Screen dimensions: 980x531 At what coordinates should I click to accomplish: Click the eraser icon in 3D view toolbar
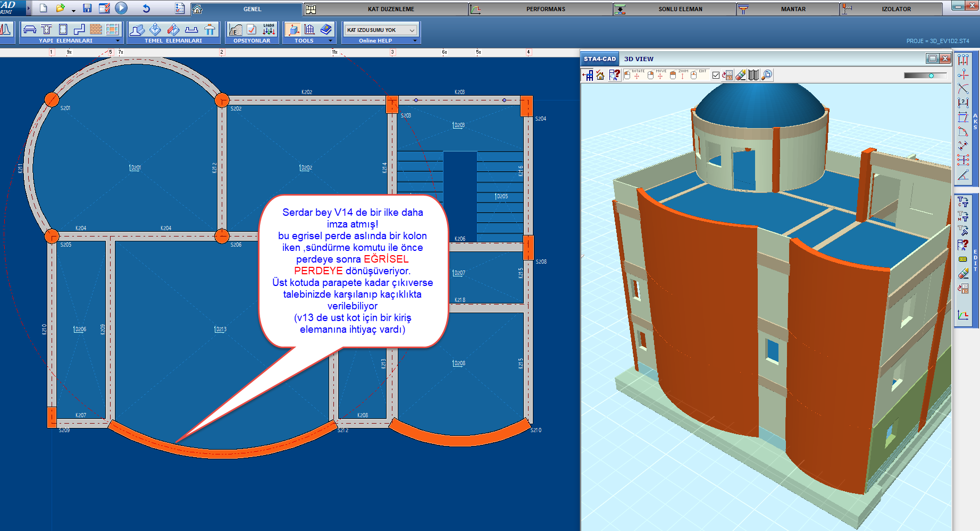click(x=740, y=75)
